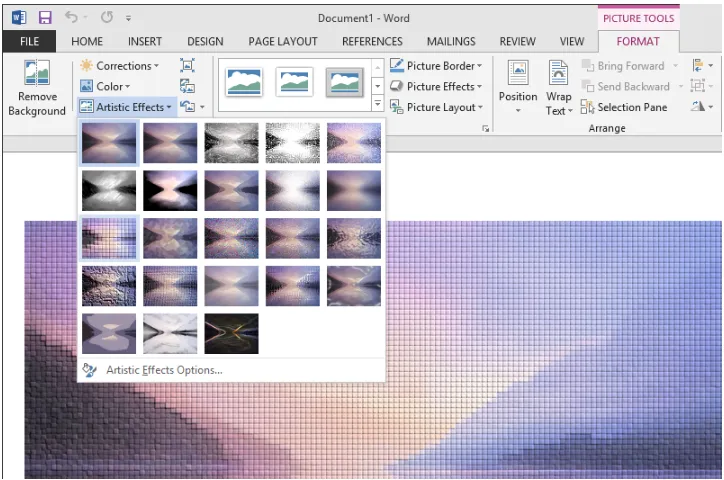Apply artistic effect in row one, second thumbnail
This screenshot has height=480, width=724.
(170, 143)
